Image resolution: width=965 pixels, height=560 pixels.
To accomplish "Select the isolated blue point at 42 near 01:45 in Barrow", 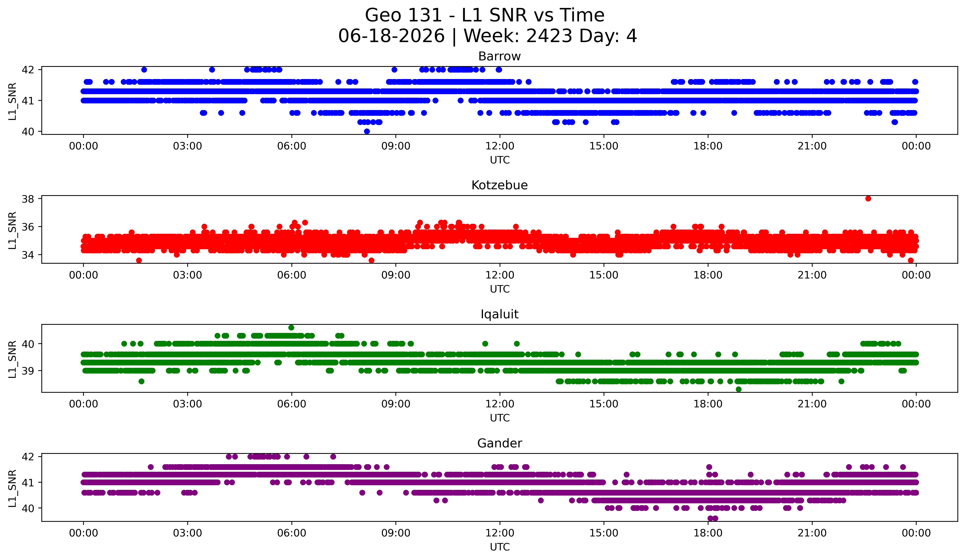I will [144, 70].
